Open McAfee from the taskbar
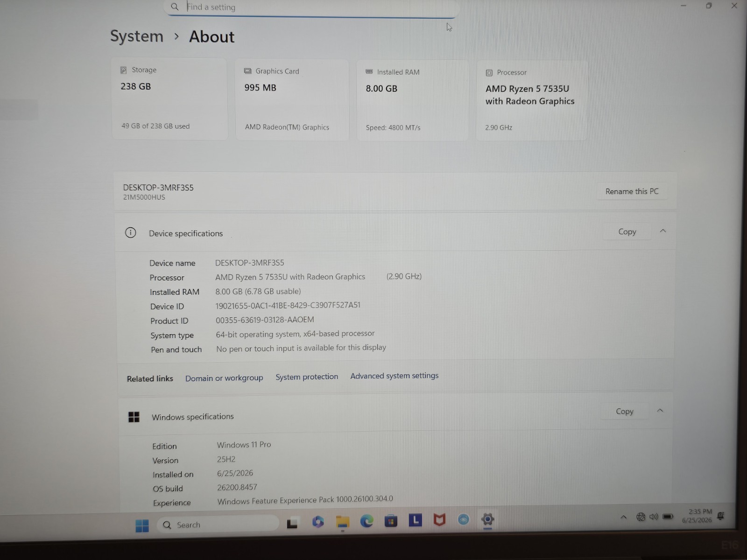This screenshot has width=747, height=560. 439,519
